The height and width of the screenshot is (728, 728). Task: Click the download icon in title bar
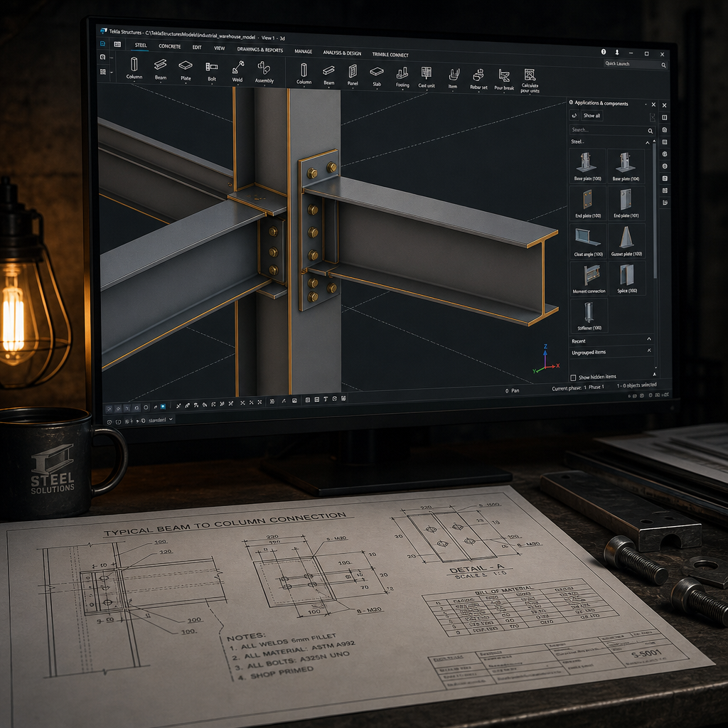click(617, 53)
